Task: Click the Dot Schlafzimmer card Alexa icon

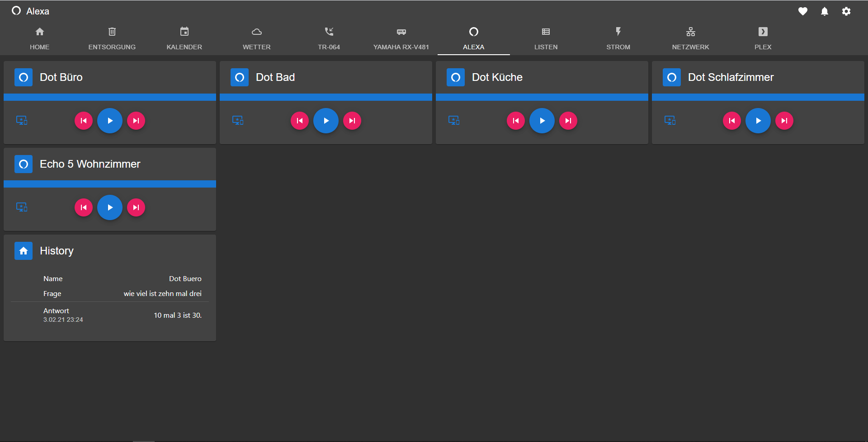Action: point(672,77)
